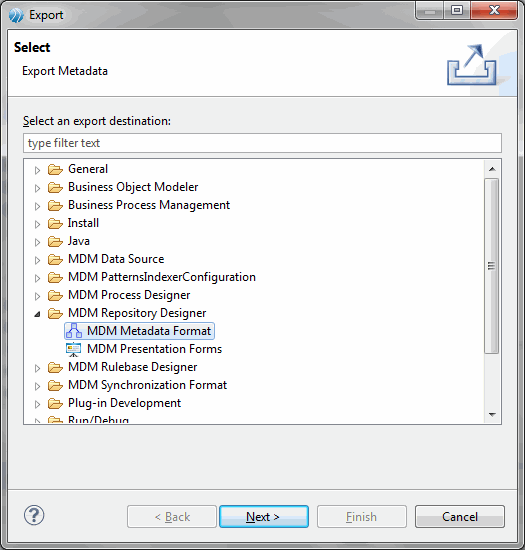Expand the MDM Rulebase Designer node
The width and height of the screenshot is (525, 550).
click(x=37, y=368)
